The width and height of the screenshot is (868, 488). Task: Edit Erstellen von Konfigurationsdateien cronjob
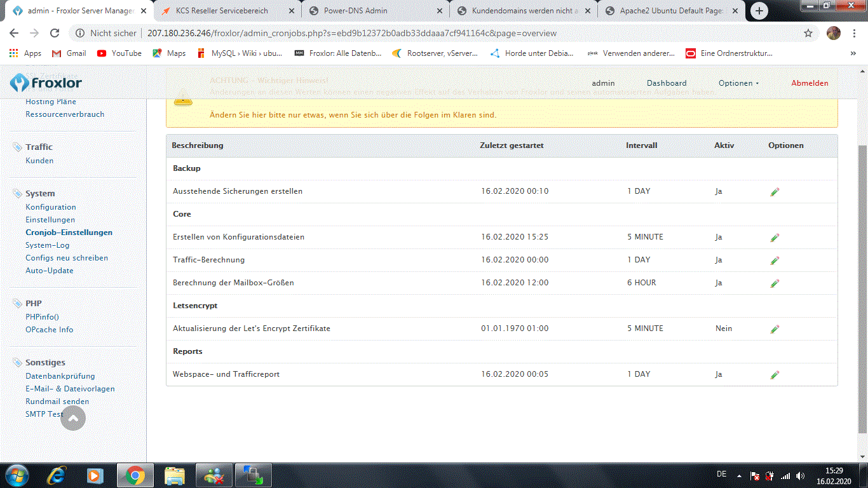[775, 238]
